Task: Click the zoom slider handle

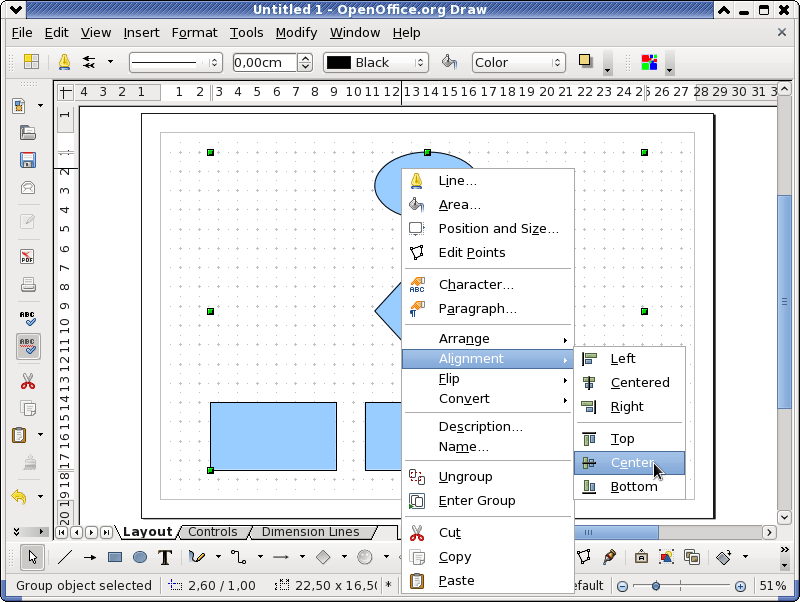Action: (656, 586)
